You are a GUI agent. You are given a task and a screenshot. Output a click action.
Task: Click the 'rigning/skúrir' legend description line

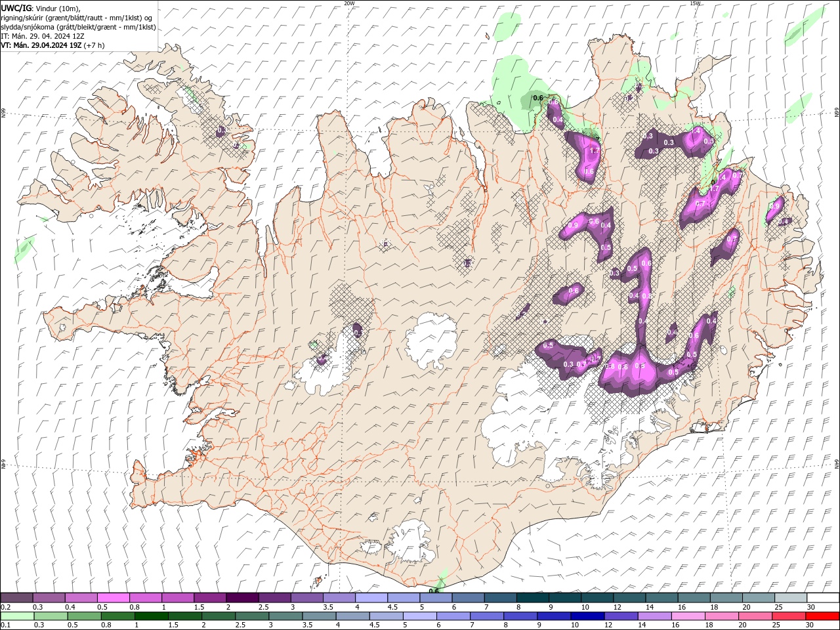pyautogui.click(x=76, y=17)
